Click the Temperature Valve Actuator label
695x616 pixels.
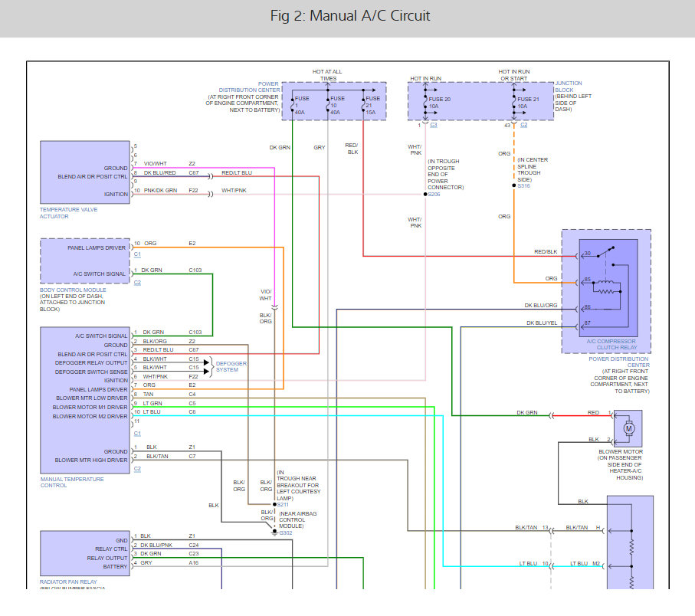[x=68, y=213]
